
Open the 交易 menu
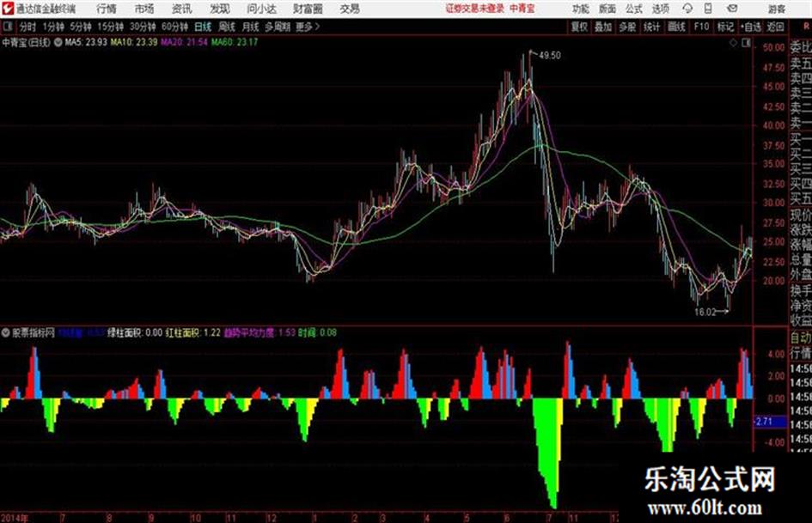[x=350, y=9]
